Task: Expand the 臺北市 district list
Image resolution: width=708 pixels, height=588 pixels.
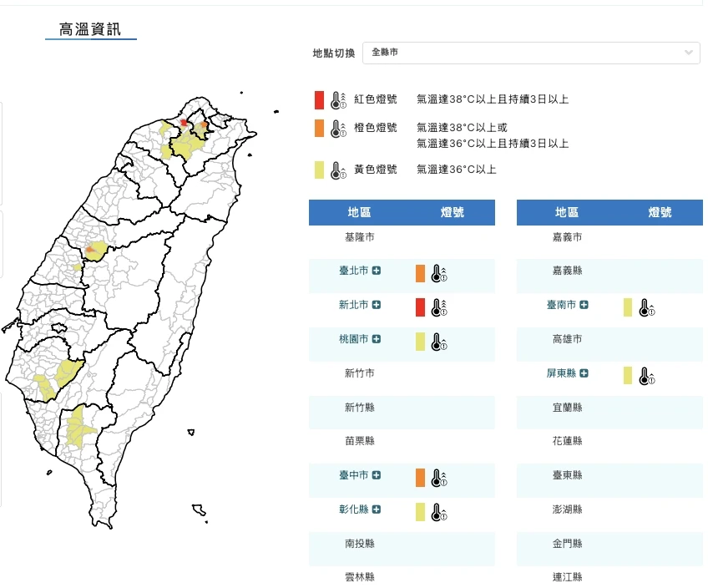Action: click(x=377, y=271)
